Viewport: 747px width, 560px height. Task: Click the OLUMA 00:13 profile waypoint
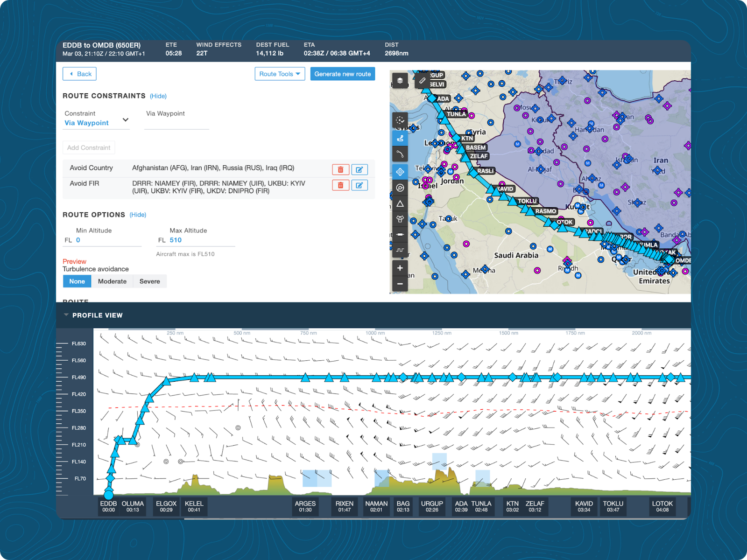(133, 506)
